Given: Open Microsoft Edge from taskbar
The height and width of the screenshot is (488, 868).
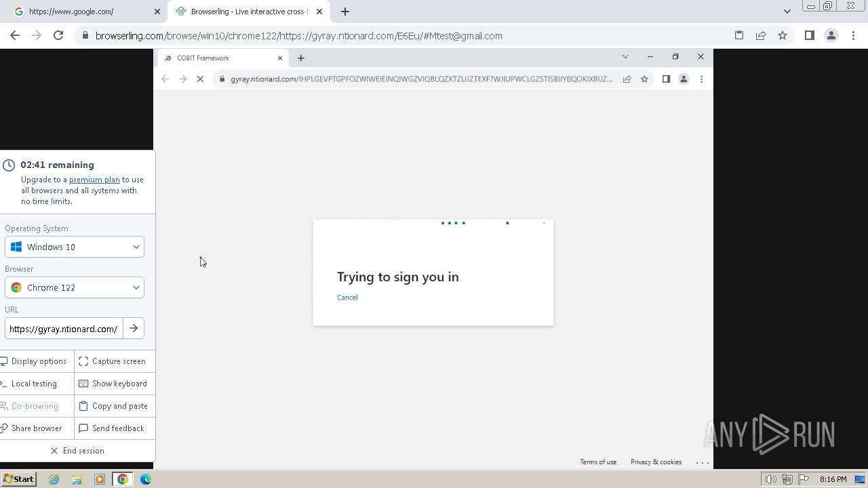Looking at the screenshot, I should tap(146, 479).
